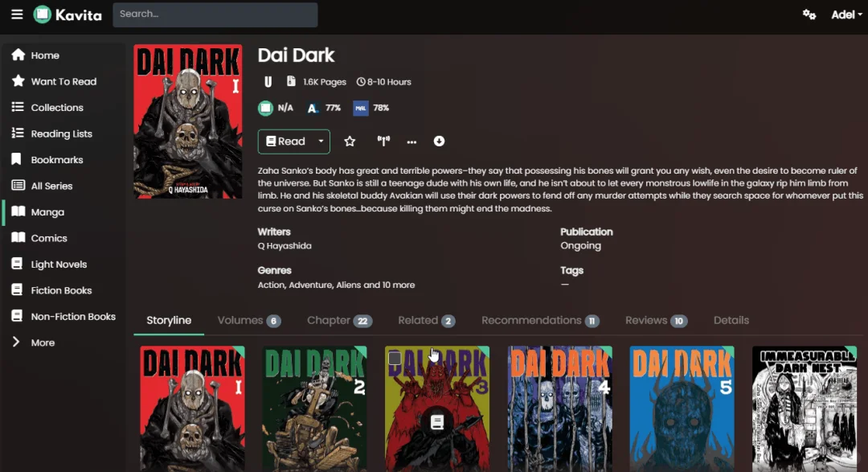868x472 pixels.
Task: Click the Aliens genre link
Action: 349,285
